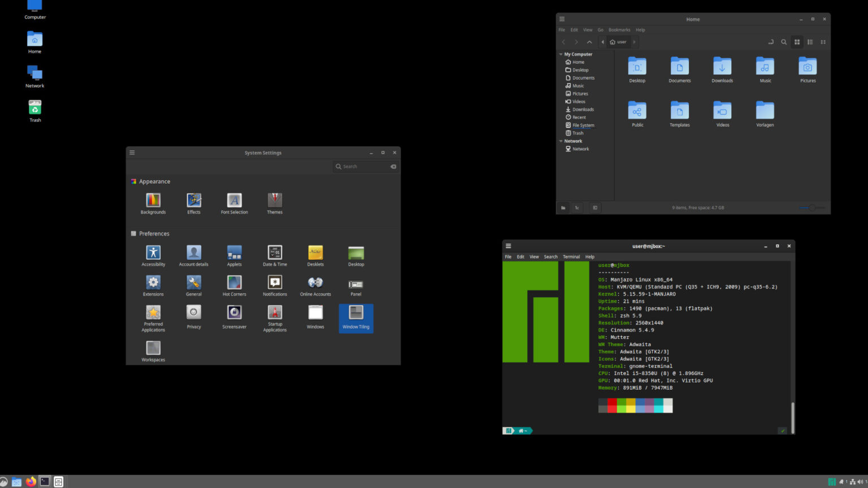Switch Nemo to list view

[810, 42]
